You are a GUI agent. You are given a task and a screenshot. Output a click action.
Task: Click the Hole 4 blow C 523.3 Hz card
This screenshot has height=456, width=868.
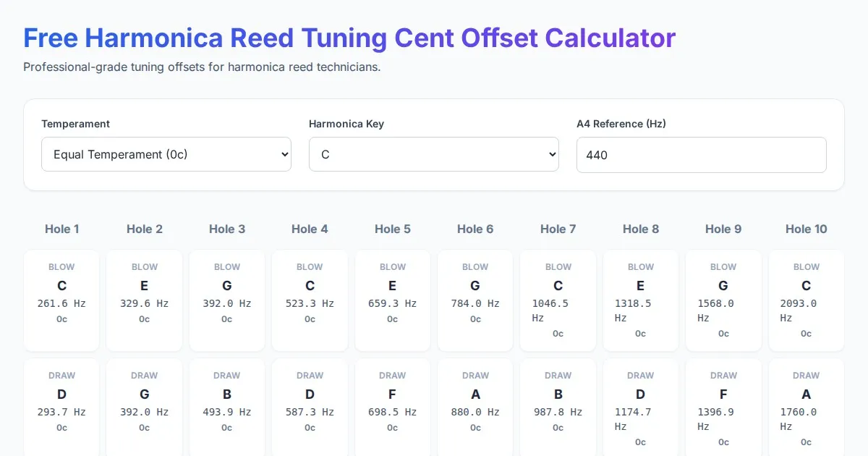pyautogui.click(x=310, y=300)
